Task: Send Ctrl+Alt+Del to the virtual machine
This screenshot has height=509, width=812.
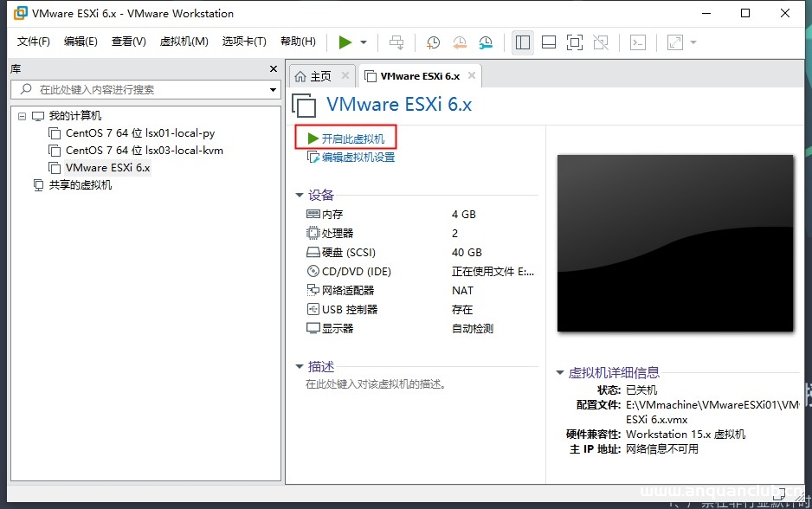Action: pyautogui.click(x=396, y=42)
